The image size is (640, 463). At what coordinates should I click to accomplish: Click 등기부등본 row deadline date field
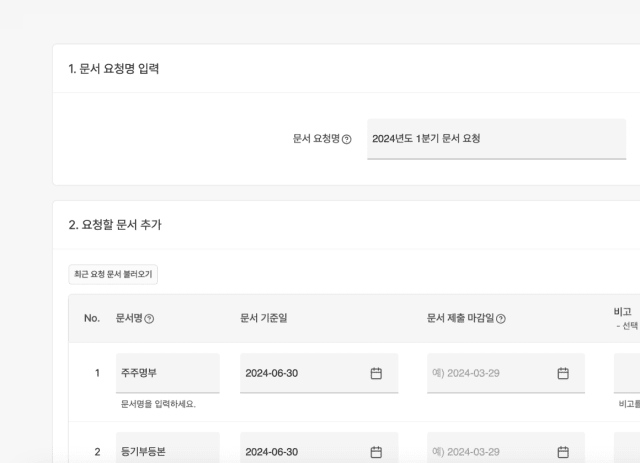point(506,447)
